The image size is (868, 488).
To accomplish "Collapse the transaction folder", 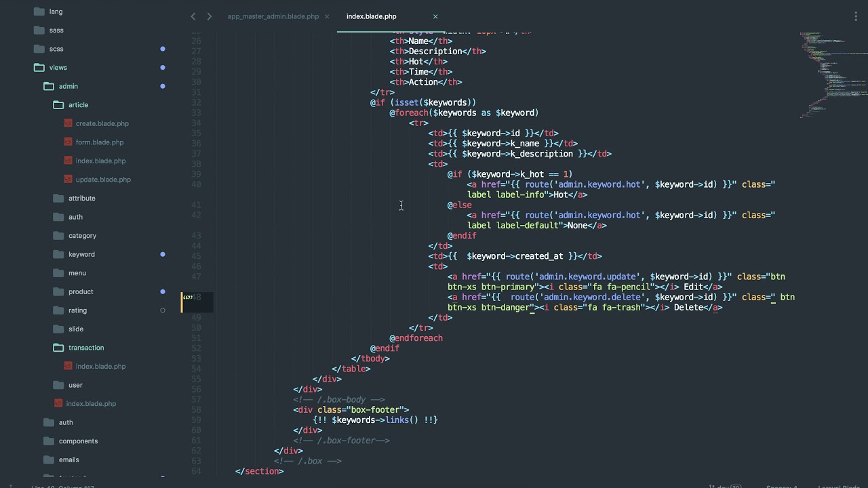I will point(58,348).
